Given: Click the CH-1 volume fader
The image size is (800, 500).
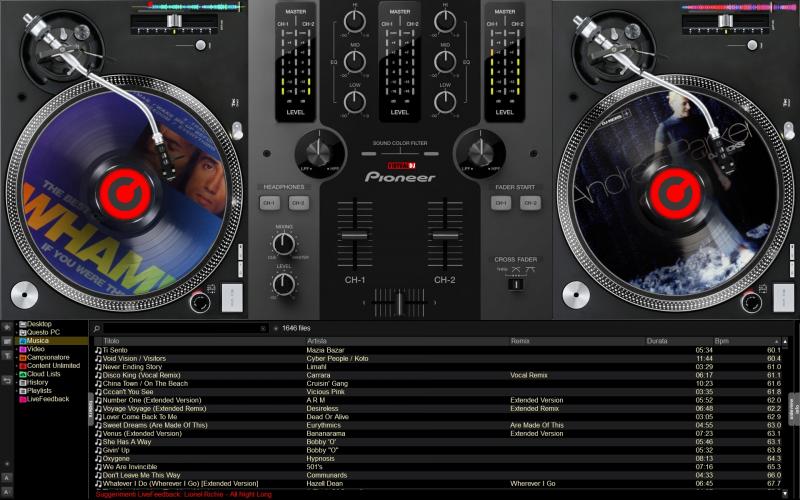Looking at the screenshot, I should (x=355, y=236).
